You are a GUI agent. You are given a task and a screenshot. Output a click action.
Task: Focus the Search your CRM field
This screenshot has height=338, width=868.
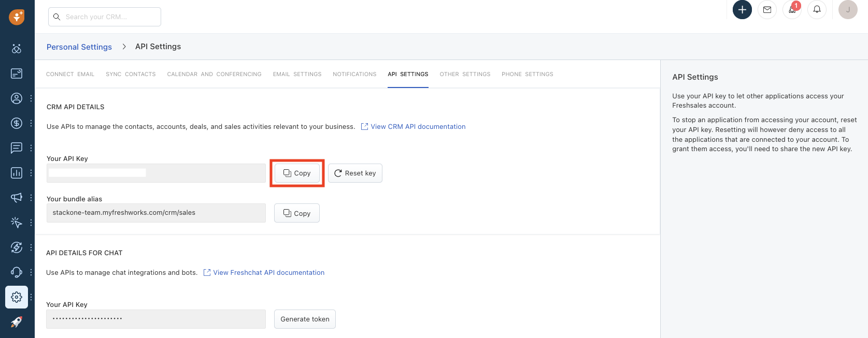(x=105, y=17)
